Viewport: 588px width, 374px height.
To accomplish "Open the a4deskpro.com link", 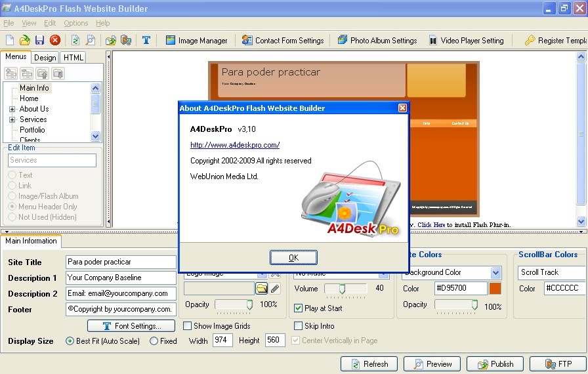I will tap(235, 144).
